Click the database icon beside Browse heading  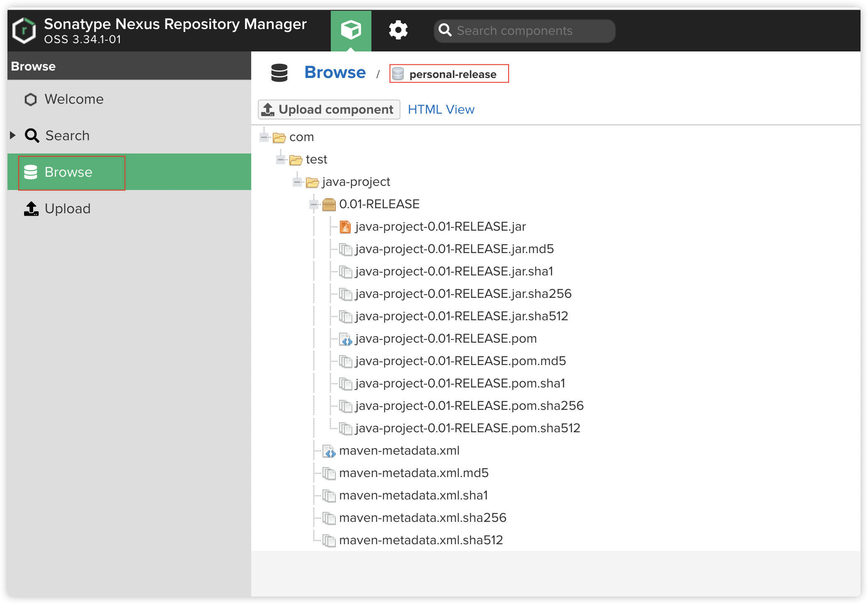[x=279, y=73]
